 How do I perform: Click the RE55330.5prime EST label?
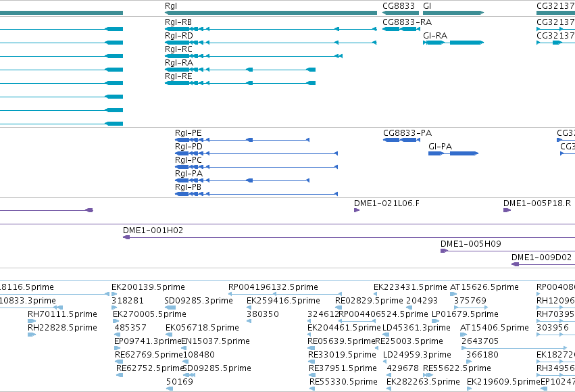click(x=344, y=382)
